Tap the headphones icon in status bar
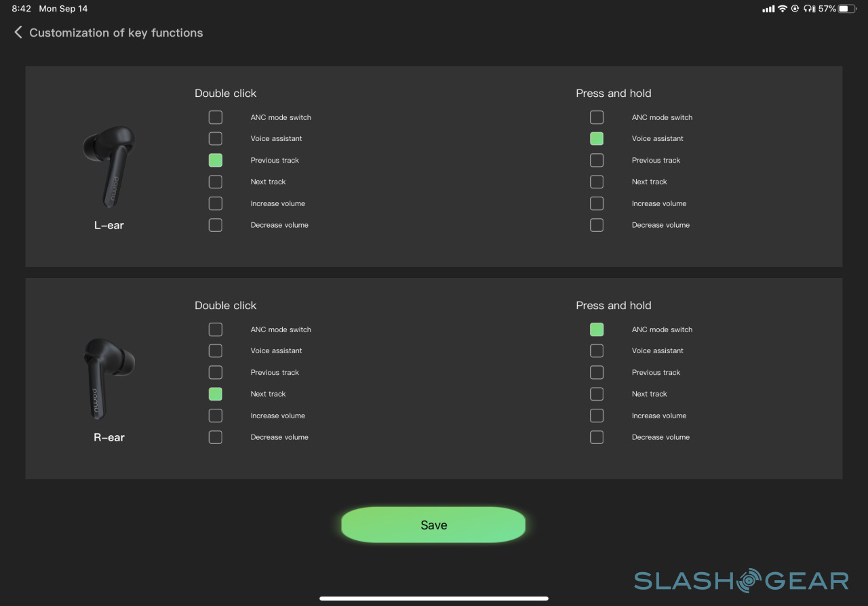This screenshot has height=606, width=868. (x=809, y=9)
